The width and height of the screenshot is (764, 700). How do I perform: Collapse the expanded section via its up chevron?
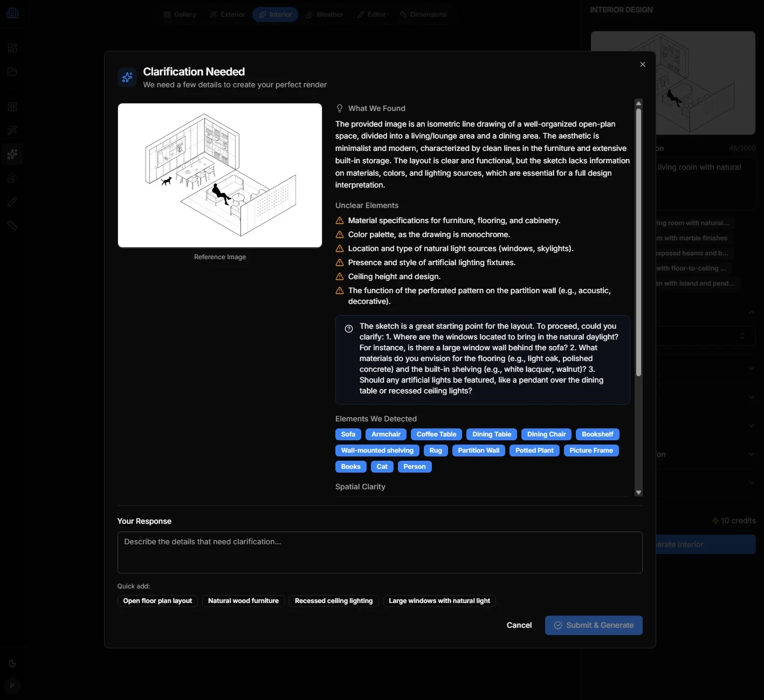[x=752, y=311]
